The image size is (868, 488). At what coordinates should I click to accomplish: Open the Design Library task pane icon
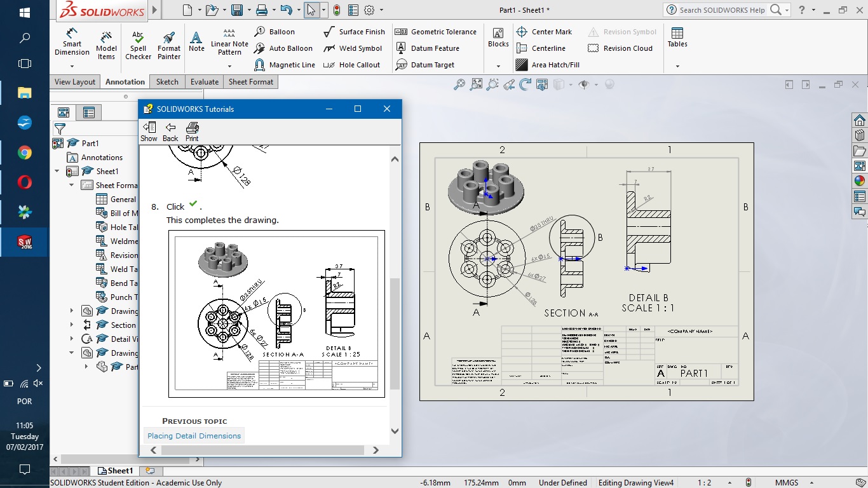(x=860, y=135)
